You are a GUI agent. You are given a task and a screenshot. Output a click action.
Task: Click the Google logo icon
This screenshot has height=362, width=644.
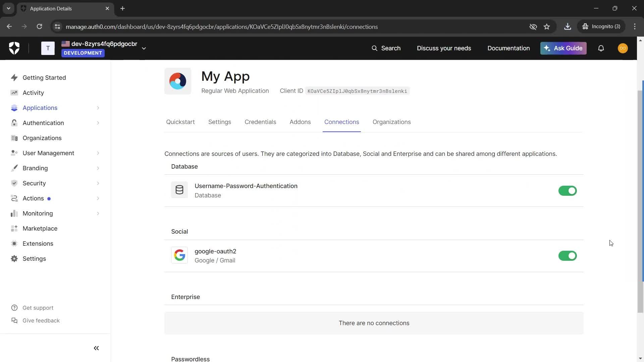click(x=179, y=255)
